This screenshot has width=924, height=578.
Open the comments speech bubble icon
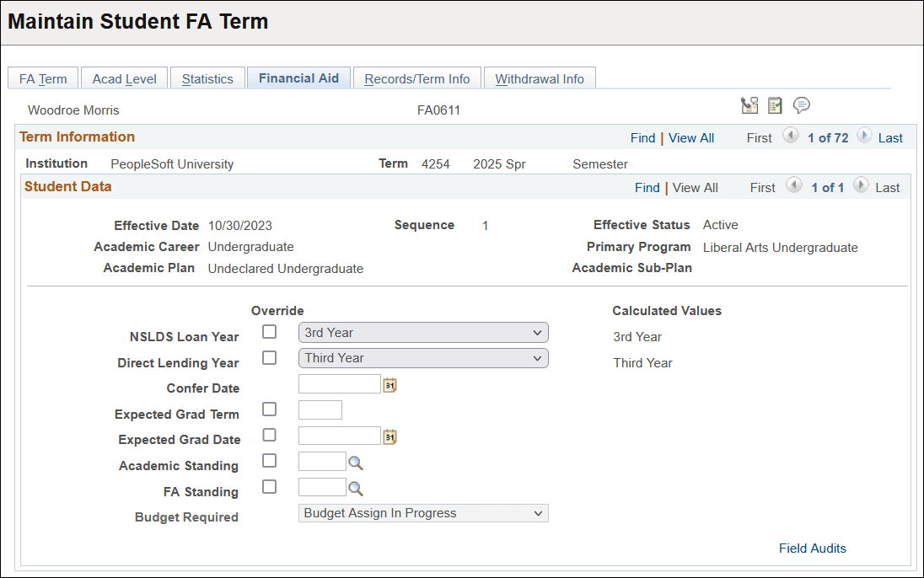tap(802, 105)
